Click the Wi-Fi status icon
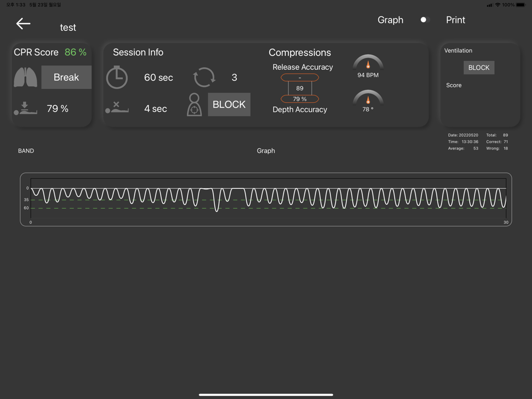 click(497, 5)
